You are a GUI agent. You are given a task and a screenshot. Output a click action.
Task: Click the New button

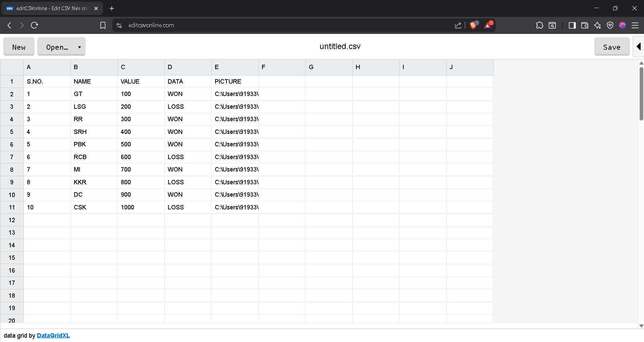click(x=19, y=47)
